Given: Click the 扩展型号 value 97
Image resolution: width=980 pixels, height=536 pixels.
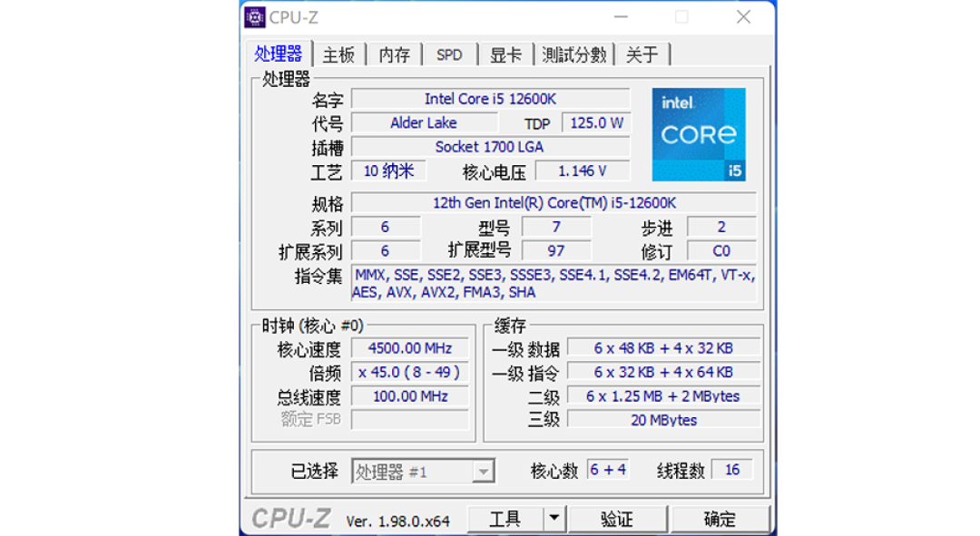Looking at the screenshot, I should (556, 251).
